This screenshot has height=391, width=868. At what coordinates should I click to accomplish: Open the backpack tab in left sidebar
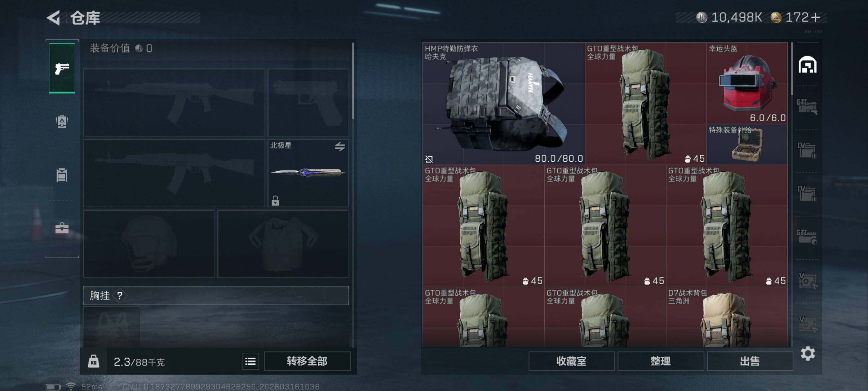(x=62, y=121)
